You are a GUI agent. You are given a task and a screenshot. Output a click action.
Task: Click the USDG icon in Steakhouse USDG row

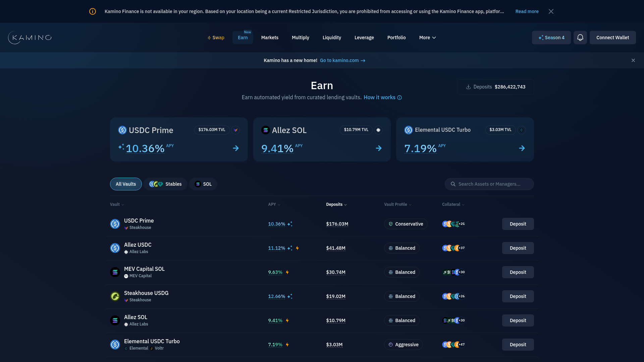point(115,296)
